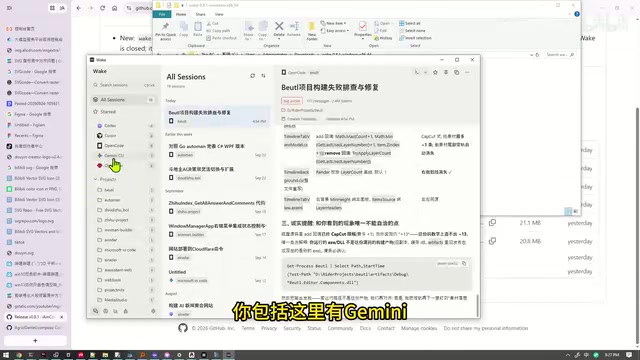Collapse the Explorer ribbon with chevron
640x360 pixels.
569,14
